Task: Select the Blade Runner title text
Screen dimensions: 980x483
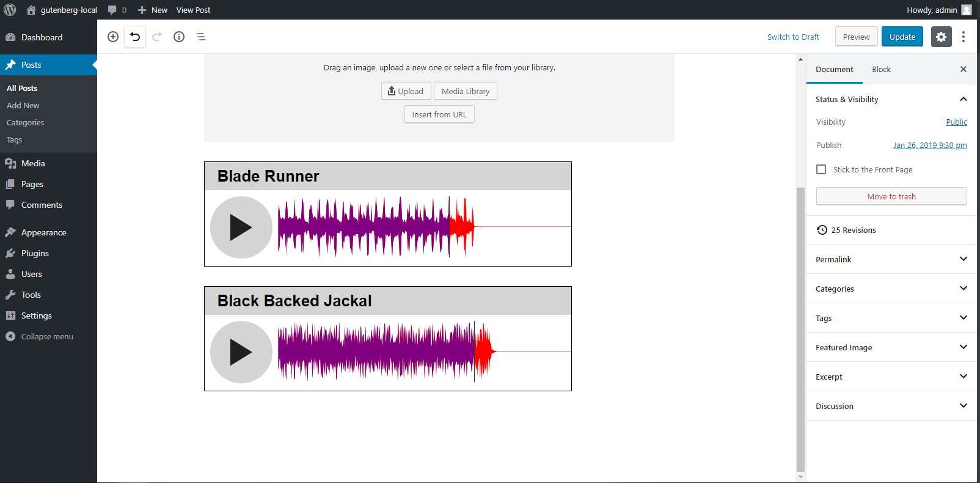Action: tap(268, 176)
